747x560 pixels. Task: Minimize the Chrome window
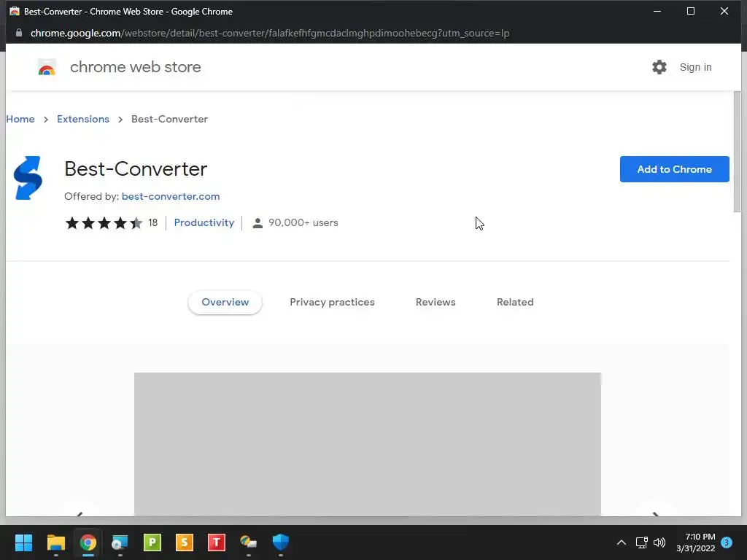[657, 11]
